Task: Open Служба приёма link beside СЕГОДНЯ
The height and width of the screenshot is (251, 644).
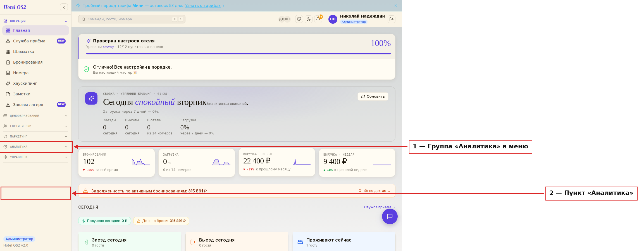Action: 380,207
